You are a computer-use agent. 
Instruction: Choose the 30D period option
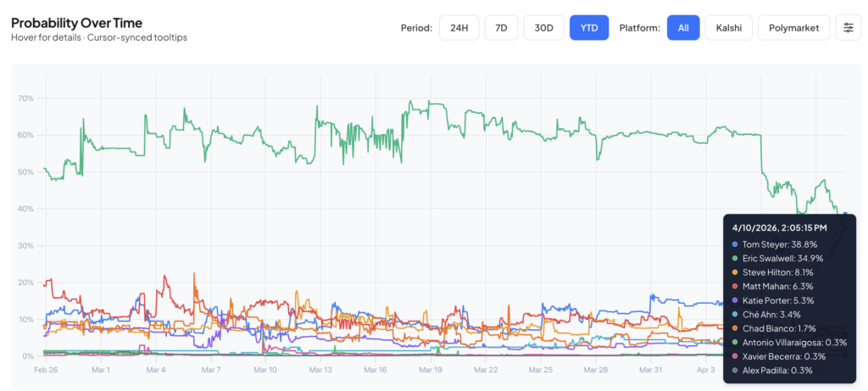543,28
